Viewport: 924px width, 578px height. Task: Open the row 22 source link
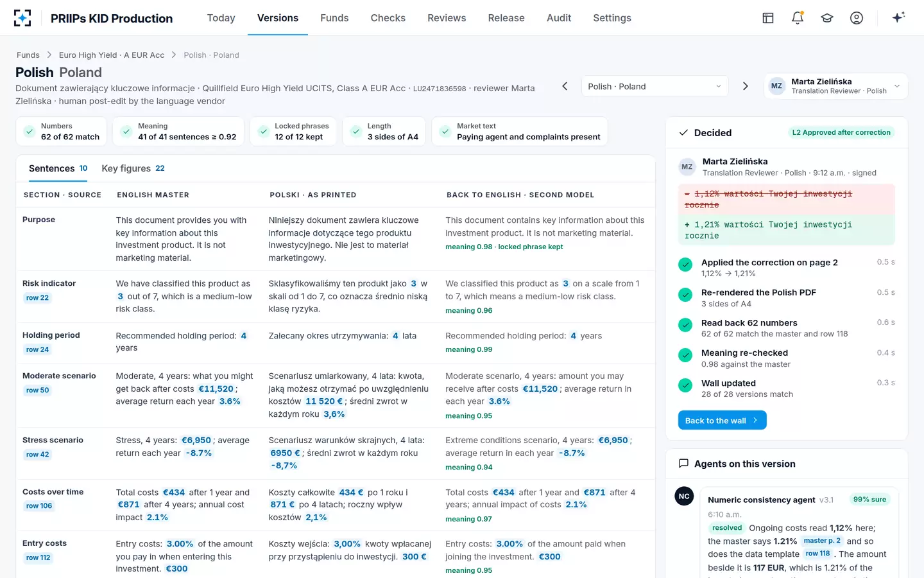pos(37,298)
